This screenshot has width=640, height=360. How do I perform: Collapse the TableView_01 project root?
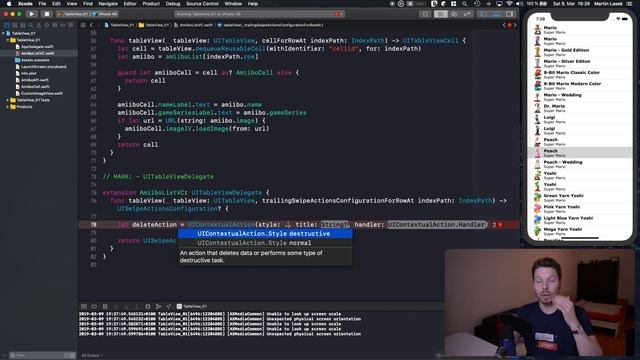coord(3,33)
